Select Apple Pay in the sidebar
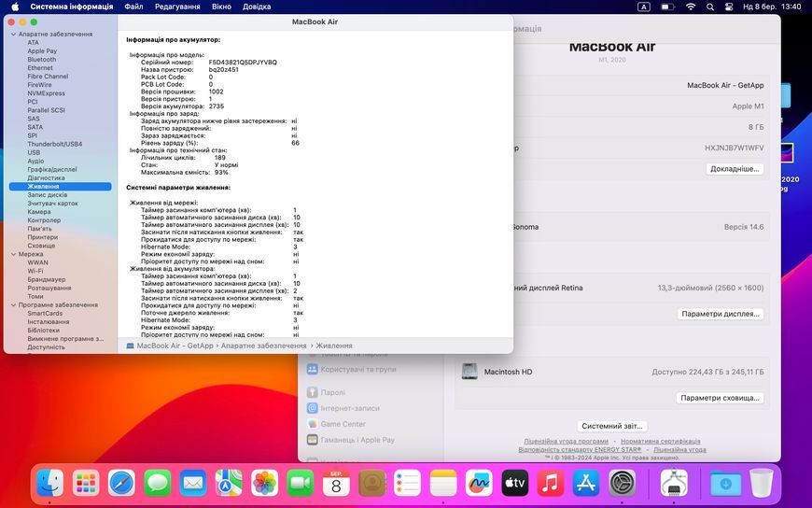The height and width of the screenshot is (508, 812). pyautogui.click(x=42, y=51)
